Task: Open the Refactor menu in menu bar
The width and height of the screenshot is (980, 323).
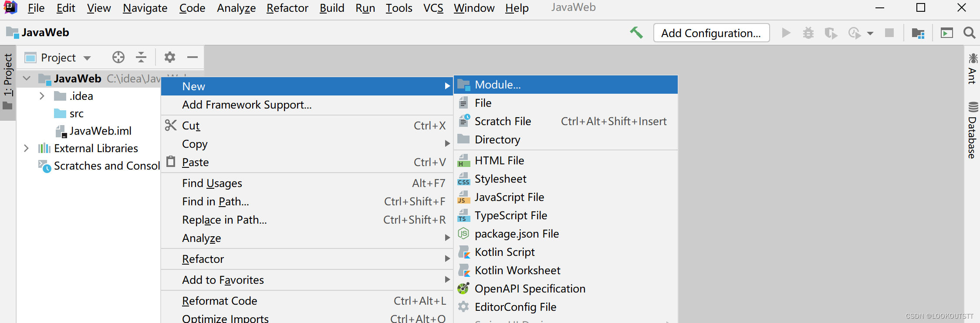Action: point(287,8)
